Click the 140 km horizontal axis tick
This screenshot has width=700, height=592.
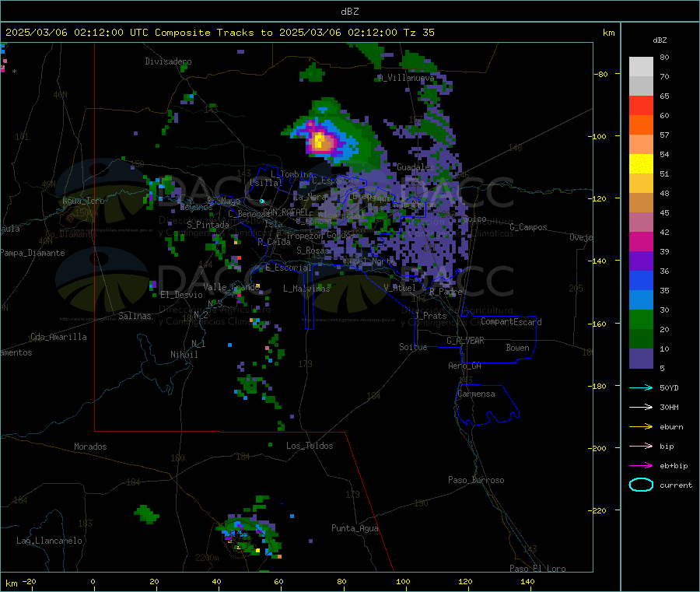click(x=527, y=581)
